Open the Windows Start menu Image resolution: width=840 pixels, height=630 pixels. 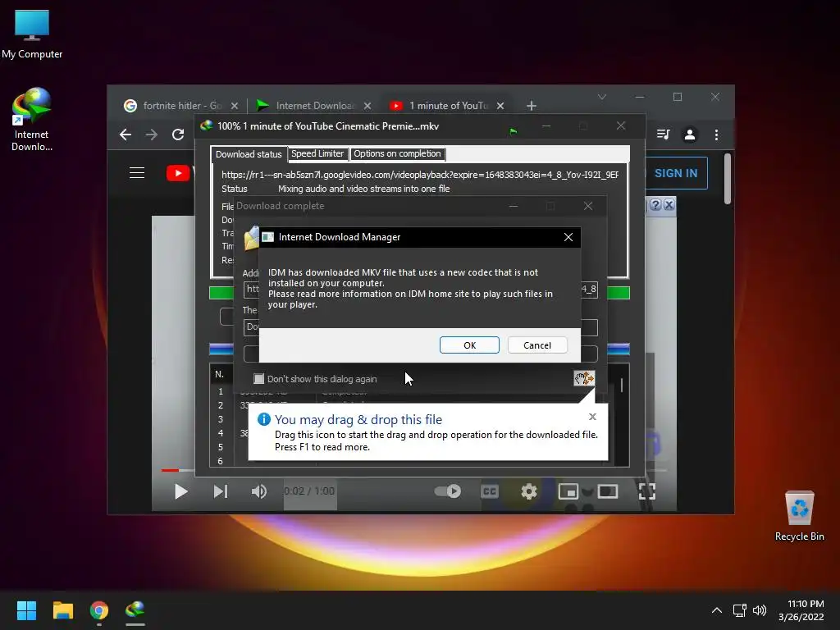tap(26, 610)
